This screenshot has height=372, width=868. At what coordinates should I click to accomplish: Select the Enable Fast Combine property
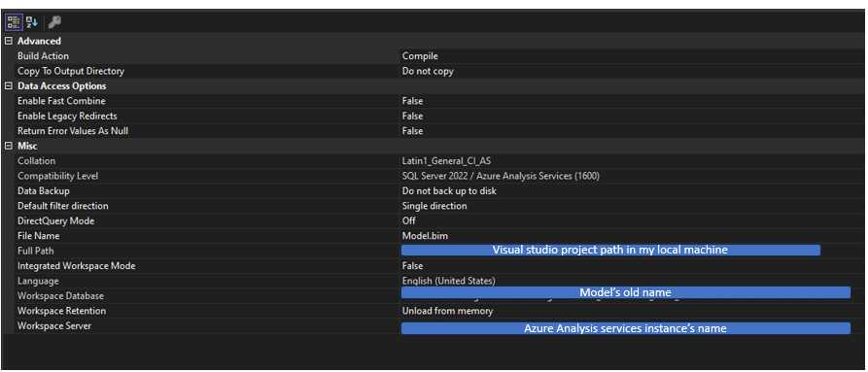61,101
